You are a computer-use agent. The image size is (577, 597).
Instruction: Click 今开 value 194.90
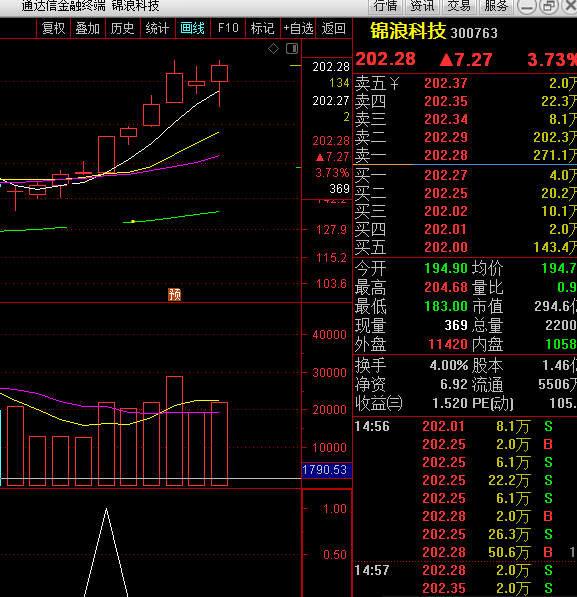pyautogui.click(x=446, y=268)
